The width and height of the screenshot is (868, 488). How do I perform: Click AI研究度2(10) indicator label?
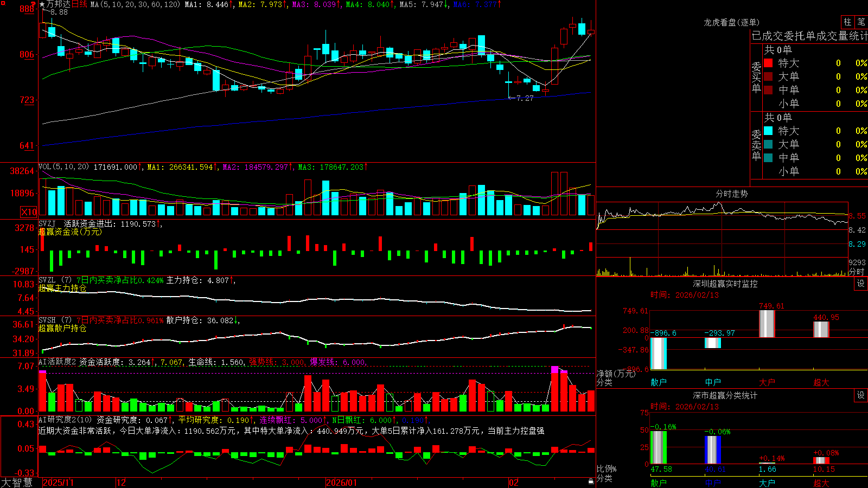click(65, 420)
